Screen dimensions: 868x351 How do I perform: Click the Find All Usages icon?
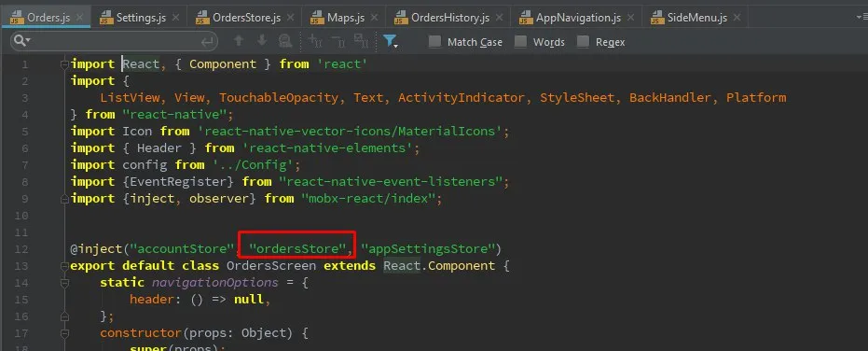[x=285, y=41]
